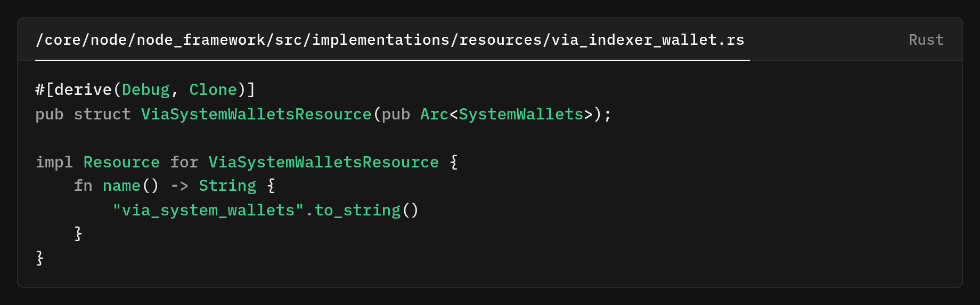The width and height of the screenshot is (980, 305).
Task: Click the Rust language label
Action: (926, 40)
